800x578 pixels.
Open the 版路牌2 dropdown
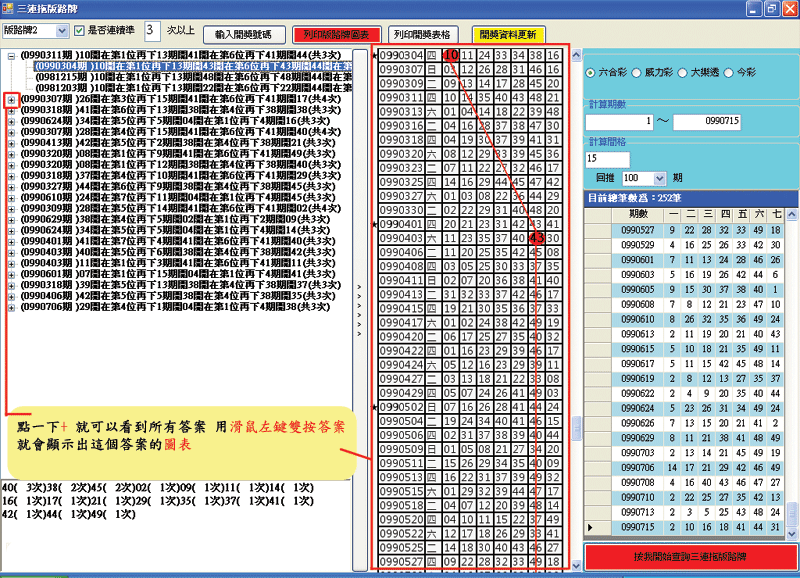63,31
